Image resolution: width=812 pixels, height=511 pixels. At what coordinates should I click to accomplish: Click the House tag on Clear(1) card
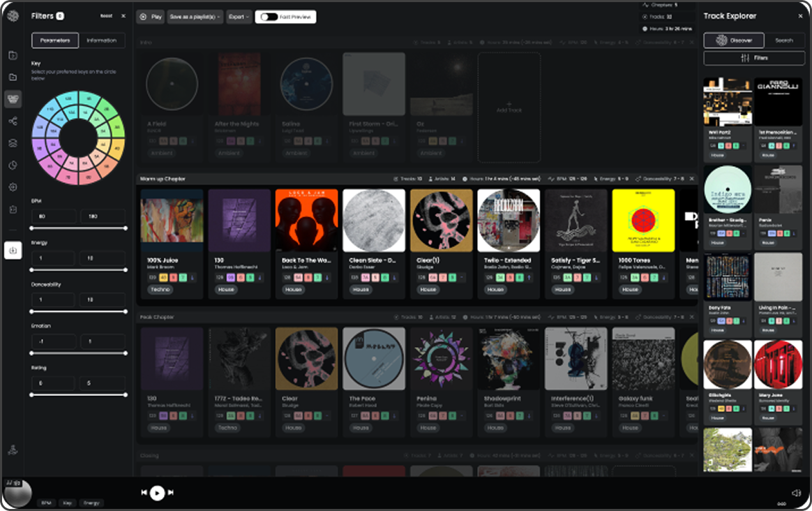428,290
